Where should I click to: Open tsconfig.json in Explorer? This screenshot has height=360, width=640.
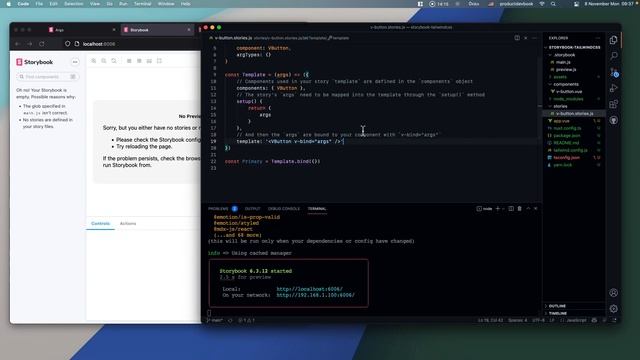tap(573, 158)
